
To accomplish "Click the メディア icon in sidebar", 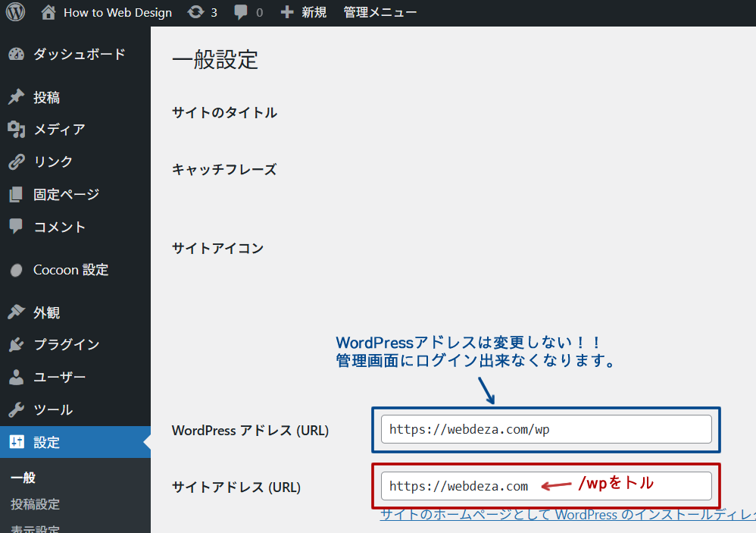I will point(17,130).
